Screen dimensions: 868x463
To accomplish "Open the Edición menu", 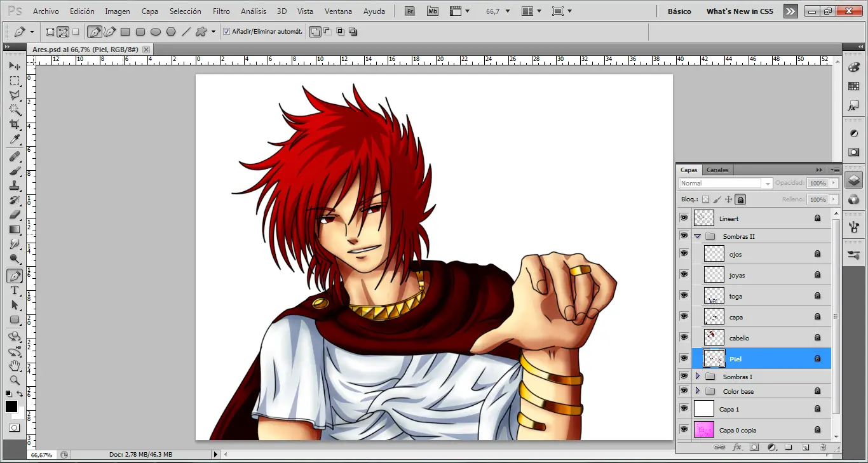I will pos(82,11).
